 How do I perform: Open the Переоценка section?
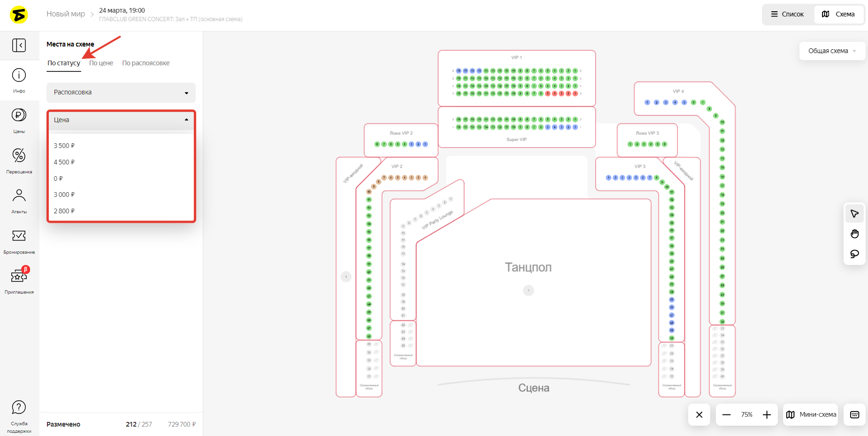click(x=19, y=161)
